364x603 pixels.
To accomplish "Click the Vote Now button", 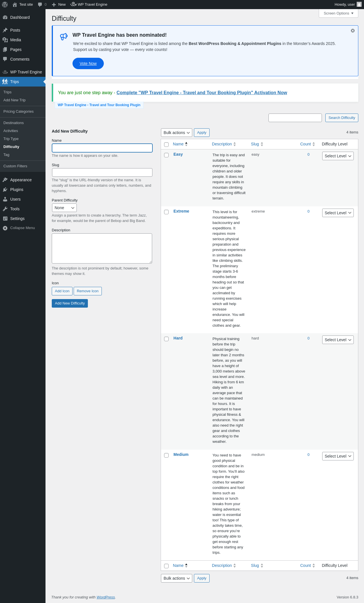I will click(88, 63).
